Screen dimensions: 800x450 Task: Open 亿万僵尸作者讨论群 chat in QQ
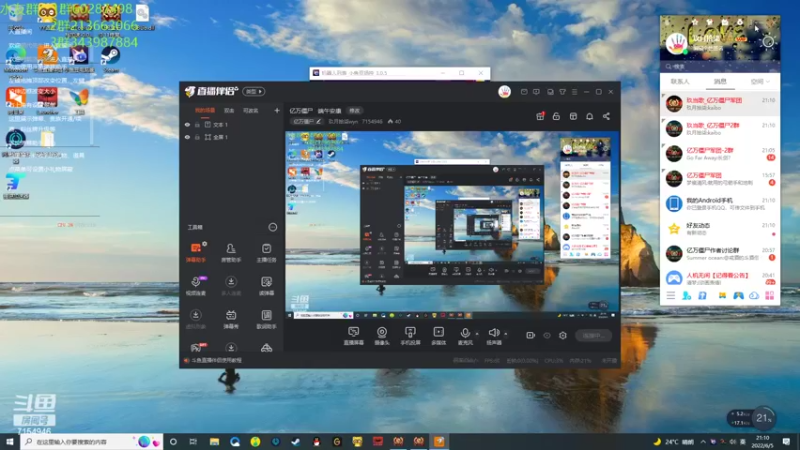tap(720, 254)
